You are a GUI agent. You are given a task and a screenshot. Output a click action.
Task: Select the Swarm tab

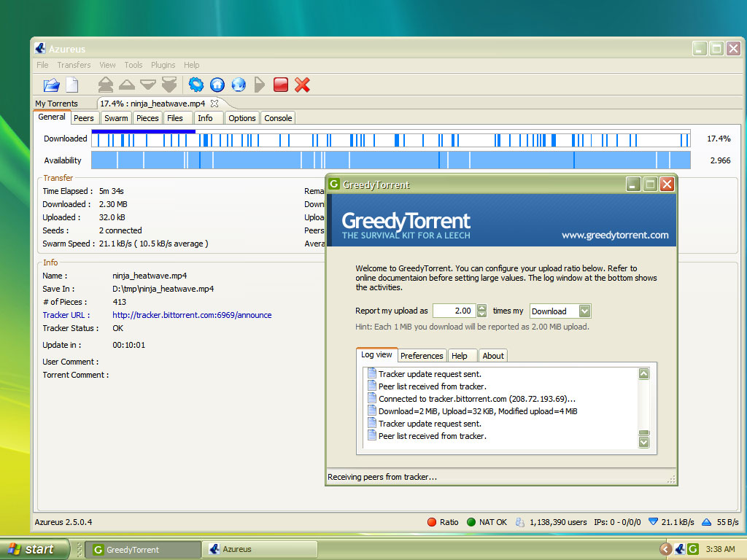tap(116, 118)
